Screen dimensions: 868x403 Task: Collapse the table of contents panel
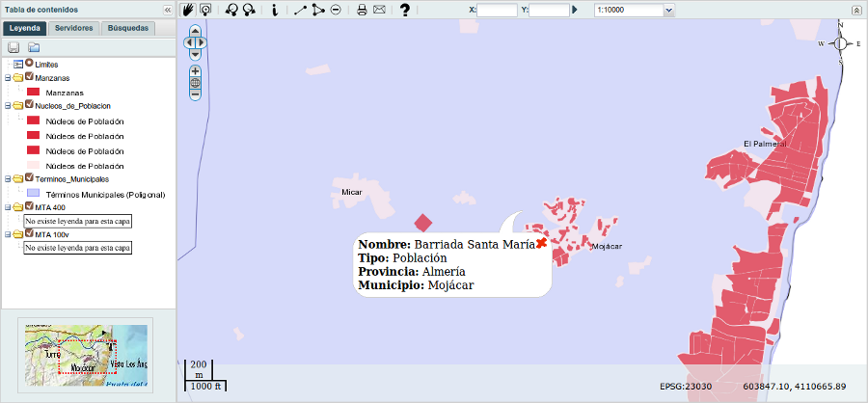[x=167, y=9]
